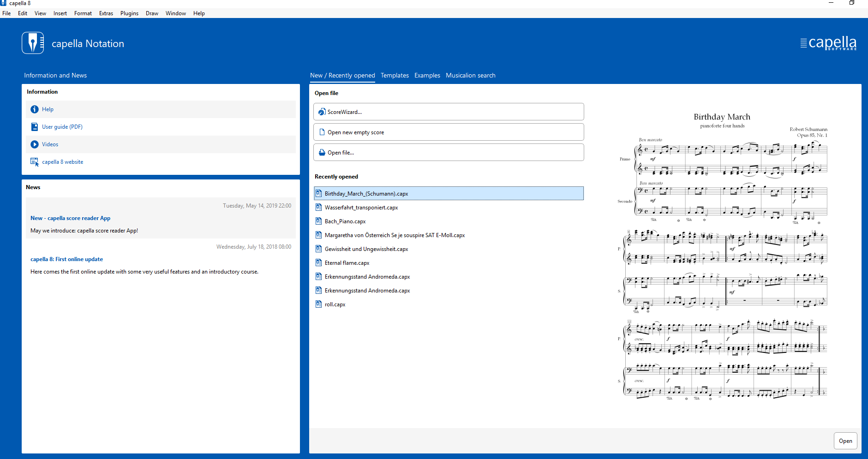Image resolution: width=868 pixels, height=459 pixels.
Task: Click the capella software logo at top right
Action: [x=828, y=43]
